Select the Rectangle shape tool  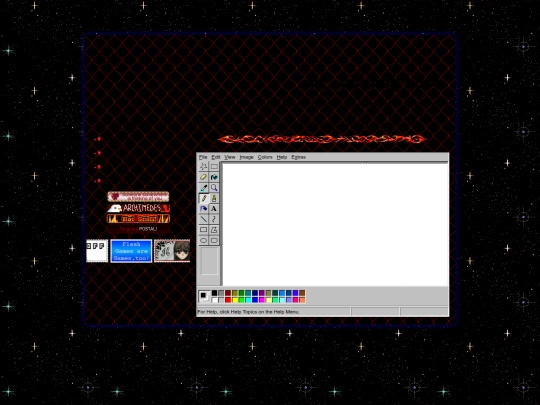point(204,230)
